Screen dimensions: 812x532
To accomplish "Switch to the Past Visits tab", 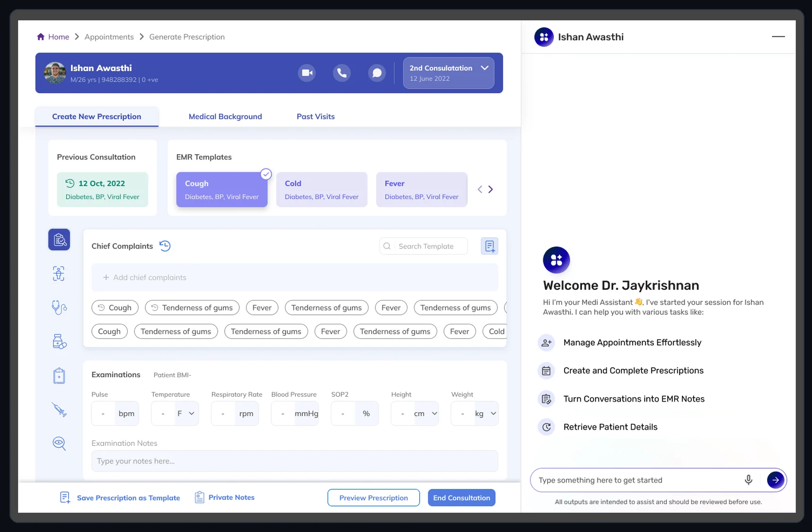I will click(x=316, y=116).
